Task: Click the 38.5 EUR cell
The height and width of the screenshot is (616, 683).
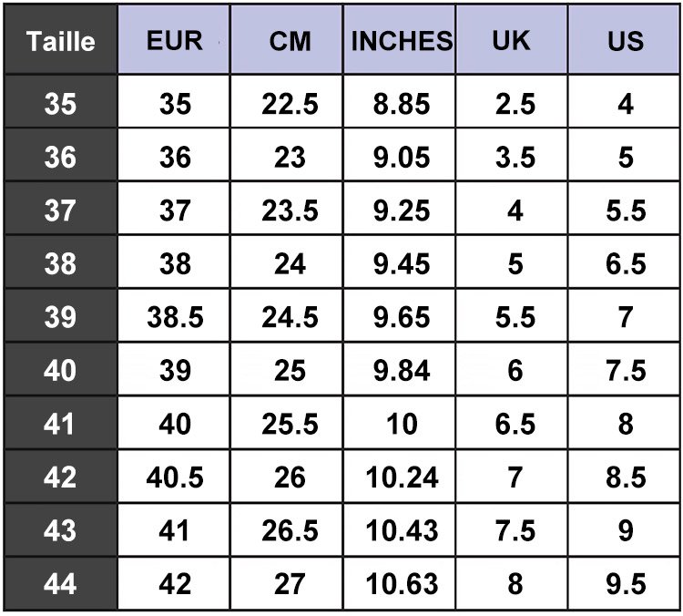Action: (x=175, y=317)
